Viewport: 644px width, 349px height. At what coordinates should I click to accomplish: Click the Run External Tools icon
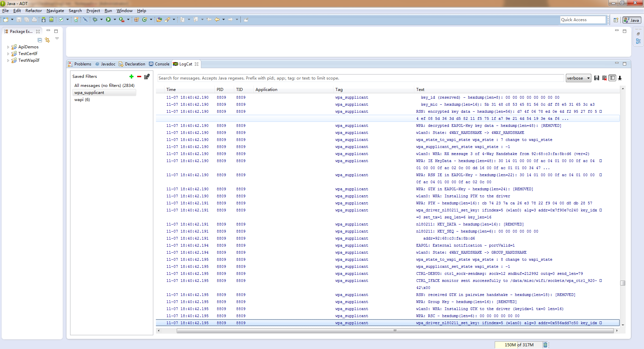pyautogui.click(x=121, y=20)
